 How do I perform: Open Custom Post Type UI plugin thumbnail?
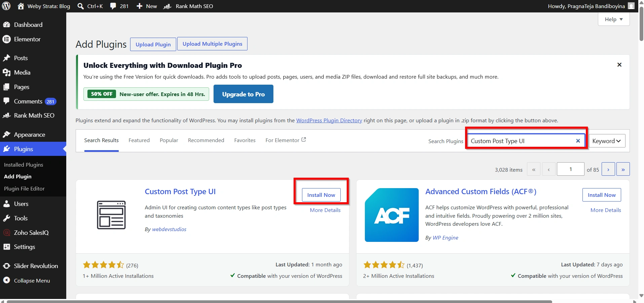point(111,215)
